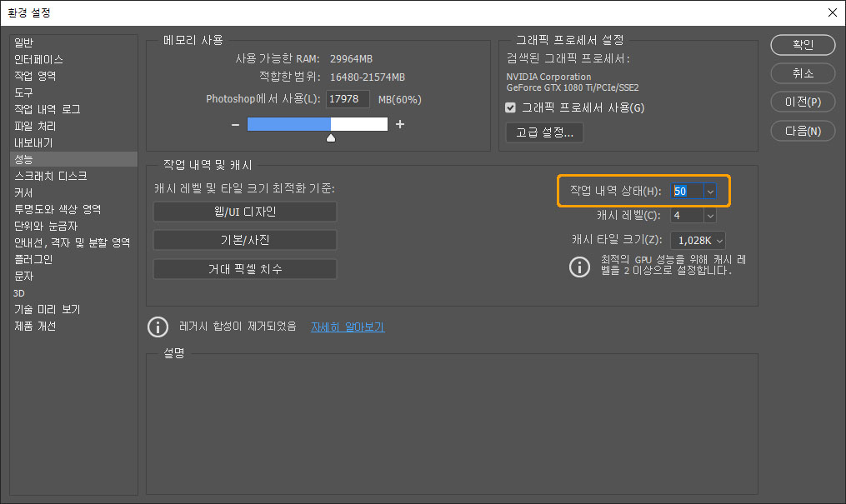Open the 캐시 타일 크기 dropdown
The height and width of the screenshot is (504, 846).
(718, 240)
